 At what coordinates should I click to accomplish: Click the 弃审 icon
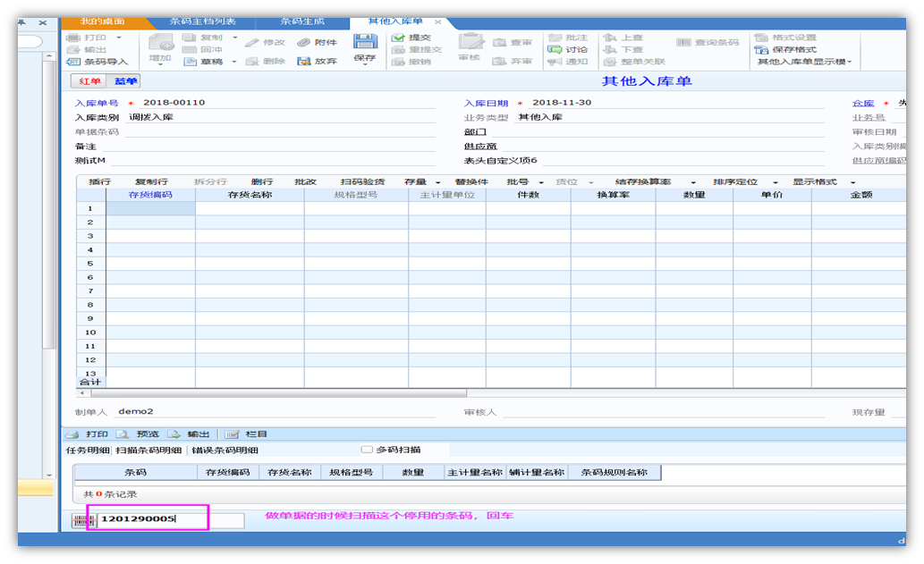tap(500, 62)
